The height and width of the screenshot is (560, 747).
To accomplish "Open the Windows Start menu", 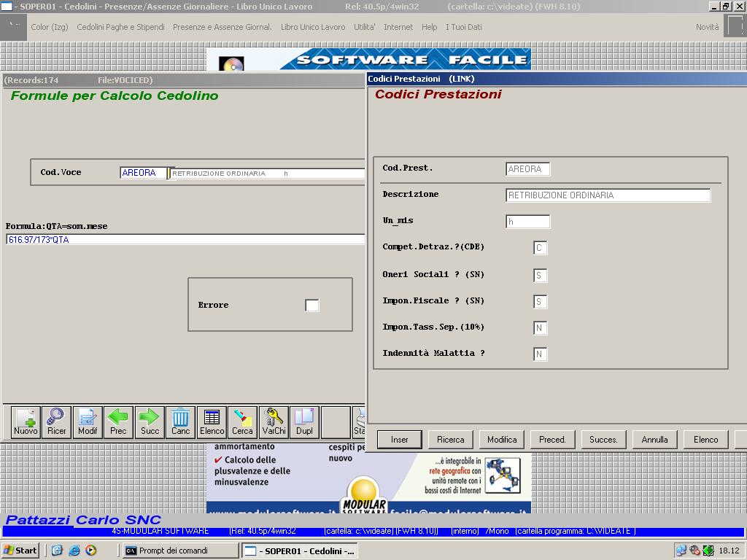I will [x=20, y=551].
